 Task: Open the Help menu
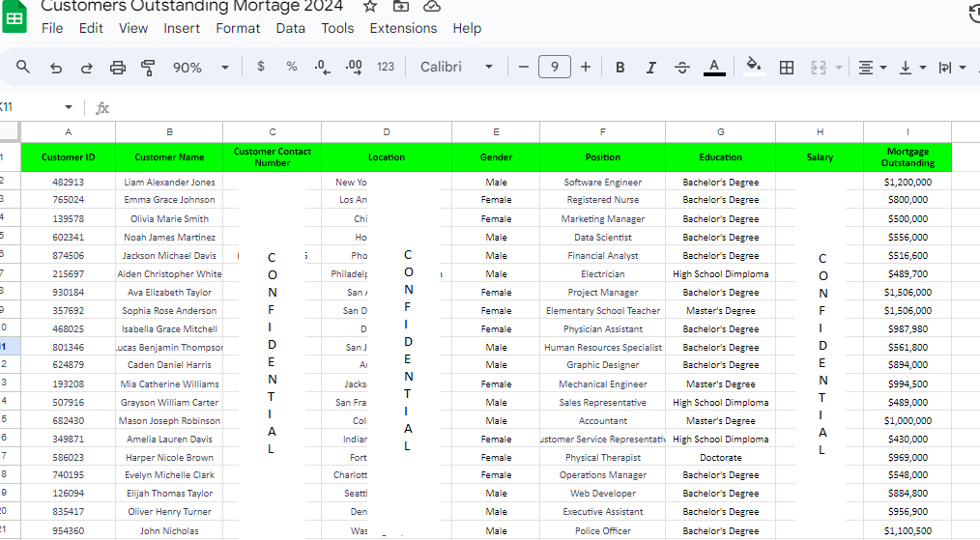(x=467, y=28)
